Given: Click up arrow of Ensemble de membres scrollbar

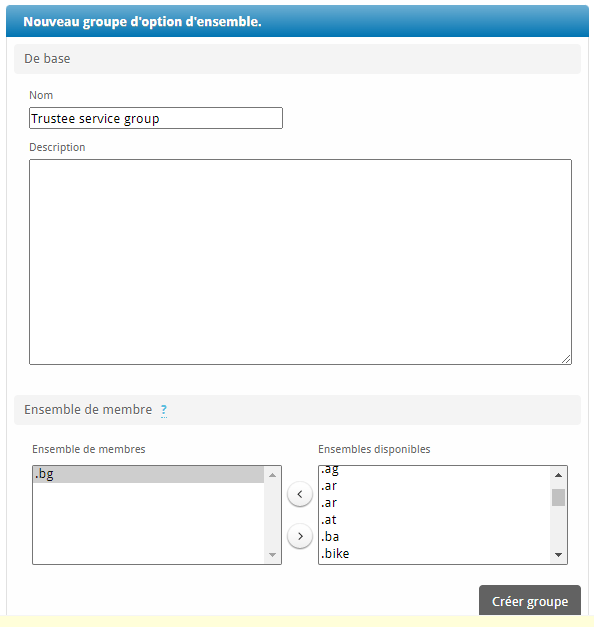Looking at the screenshot, I should click(x=272, y=475).
